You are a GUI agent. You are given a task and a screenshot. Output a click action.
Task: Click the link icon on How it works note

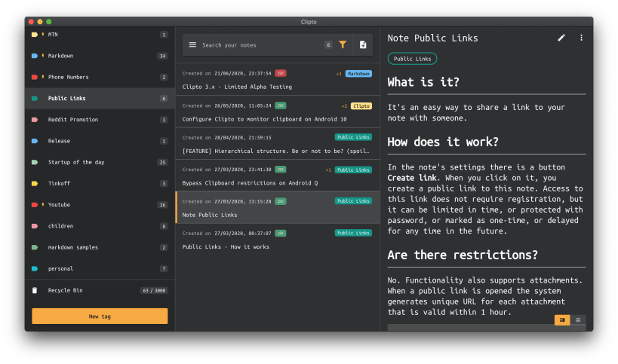281,233
